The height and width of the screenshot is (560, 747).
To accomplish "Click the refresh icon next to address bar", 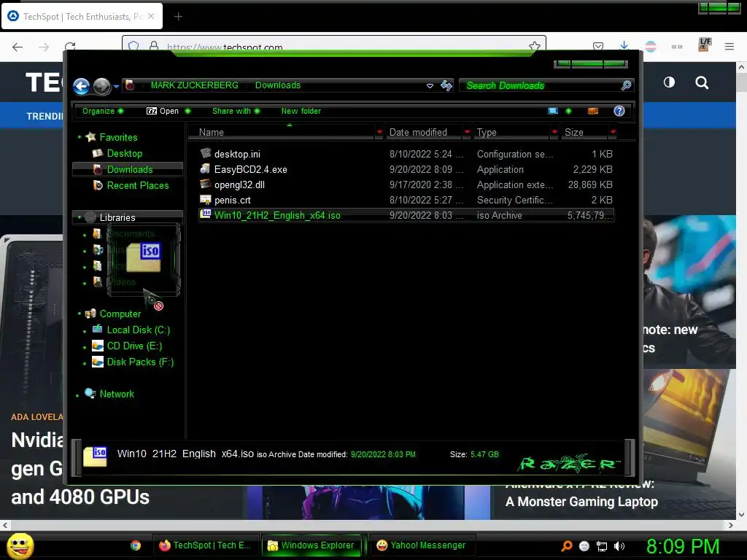I will click(x=446, y=85).
